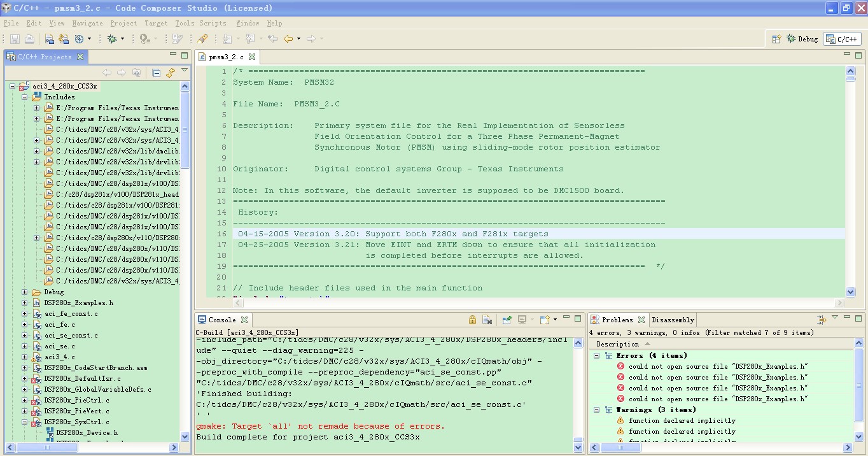
Task: Click the yellow Back navigation arrow
Action: pyautogui.click(x=288, y=39)
